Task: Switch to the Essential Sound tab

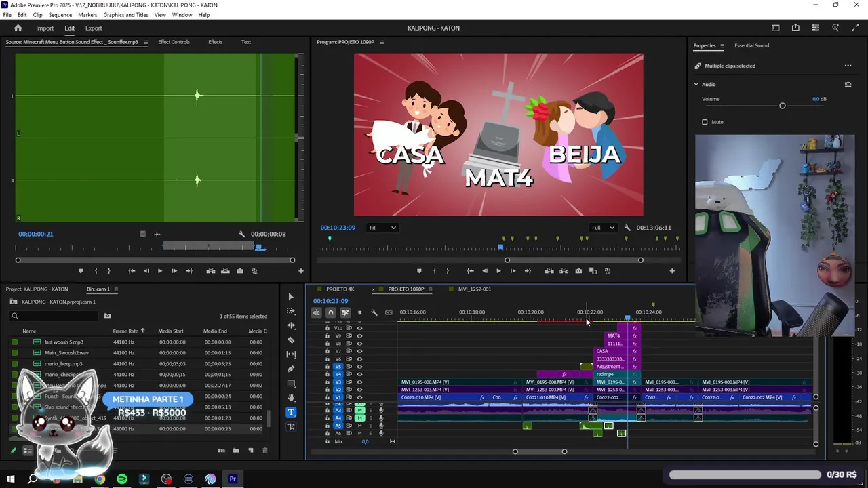Action: pos(751,46)
